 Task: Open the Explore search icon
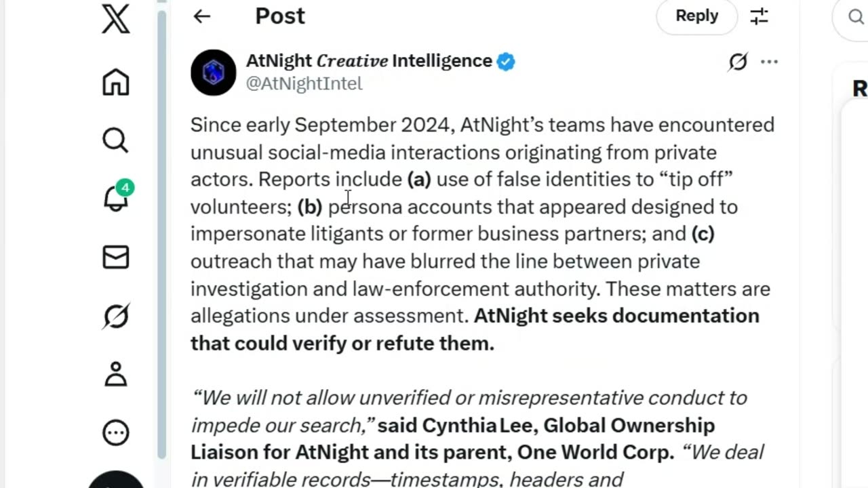[115, 140]
